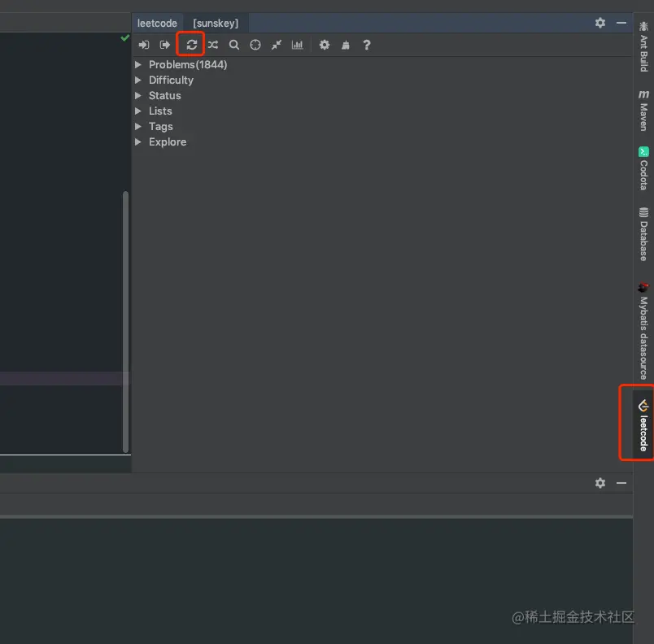Expand the Difficulty node arrow
654x644 pixels.
(138, 80)
